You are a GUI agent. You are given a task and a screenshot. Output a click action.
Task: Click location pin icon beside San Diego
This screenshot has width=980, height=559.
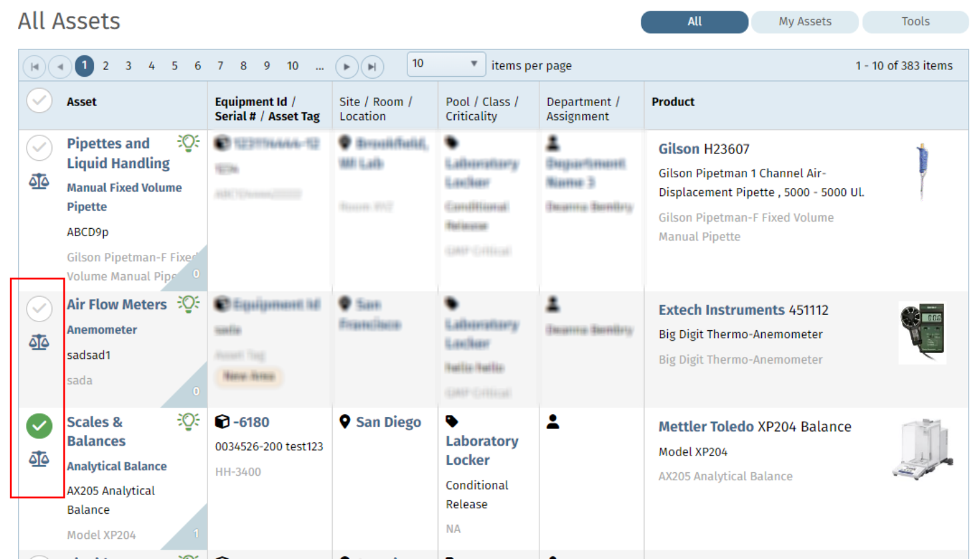(345, 422)
